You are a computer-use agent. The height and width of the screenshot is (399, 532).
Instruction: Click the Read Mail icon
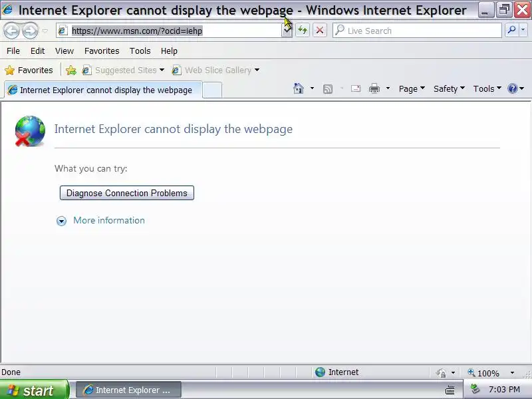(x=356, y=89)
